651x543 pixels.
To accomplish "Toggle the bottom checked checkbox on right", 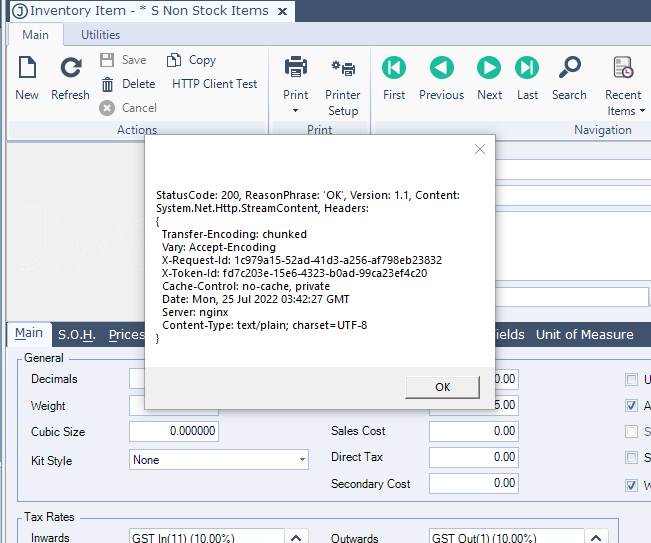I will pos(631,486).
